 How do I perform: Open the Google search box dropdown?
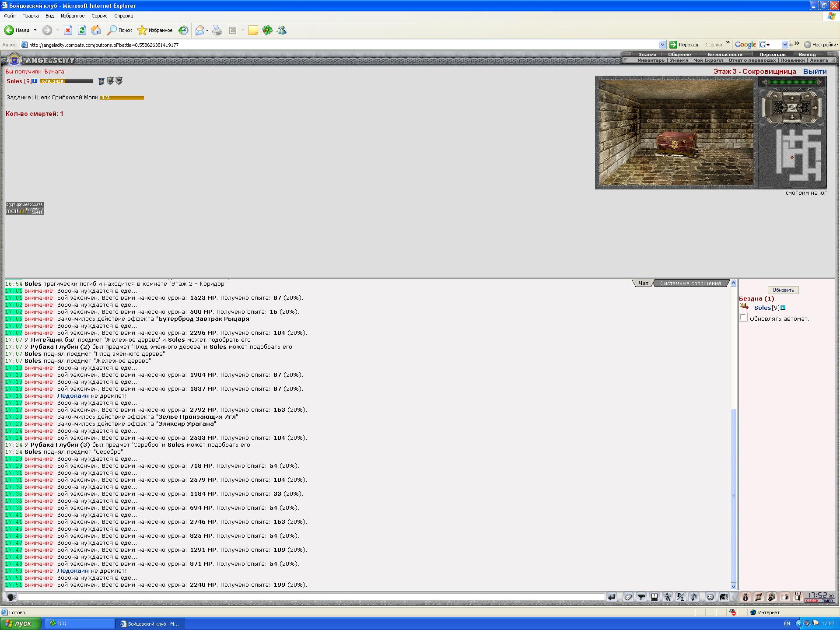coord(784,45)
